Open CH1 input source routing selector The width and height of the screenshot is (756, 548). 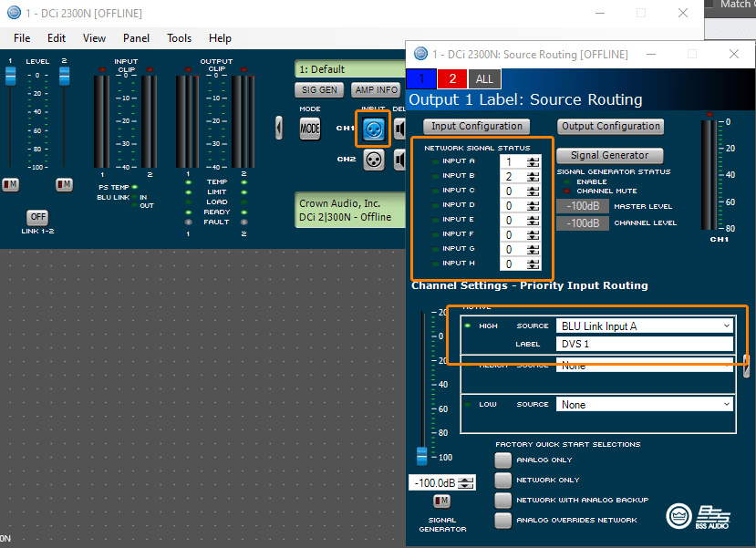(372, 129)
